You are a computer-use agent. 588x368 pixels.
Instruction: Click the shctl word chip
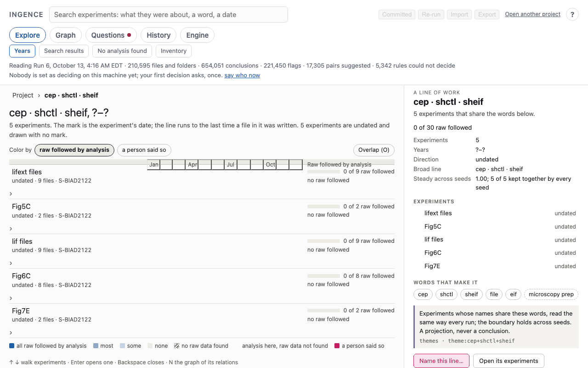447,294
